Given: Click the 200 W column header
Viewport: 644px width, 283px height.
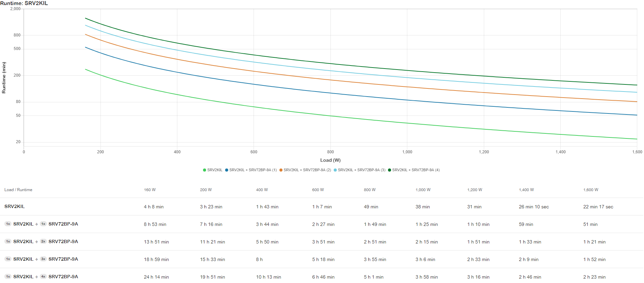Looking at the screenshot, I should pyautogui.click(x=206, y=190).
